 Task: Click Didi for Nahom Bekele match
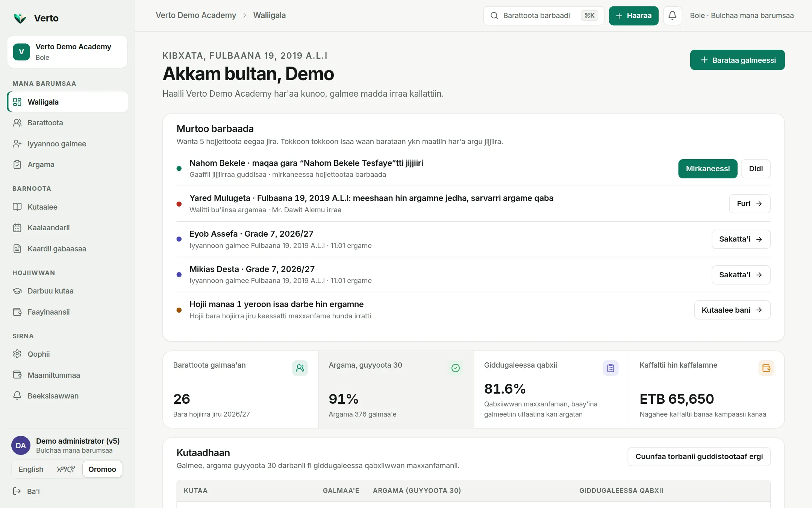756,169
